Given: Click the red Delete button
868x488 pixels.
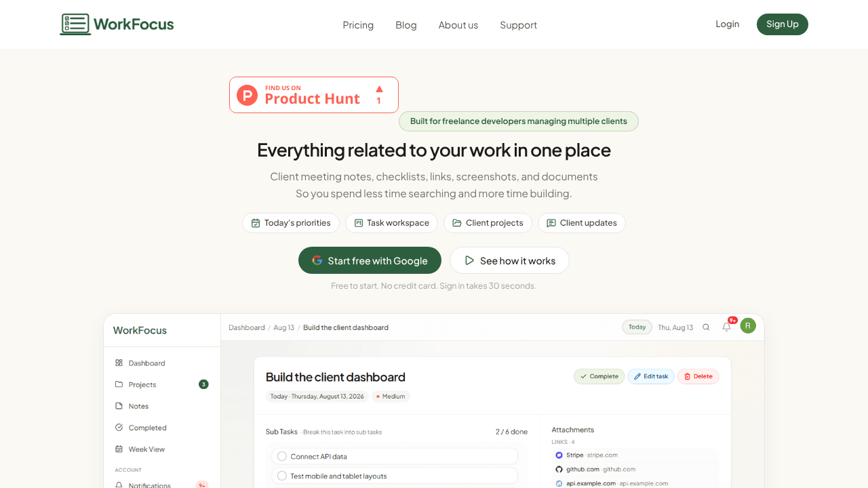Looking at the screenshot, I should pos(698,376).
